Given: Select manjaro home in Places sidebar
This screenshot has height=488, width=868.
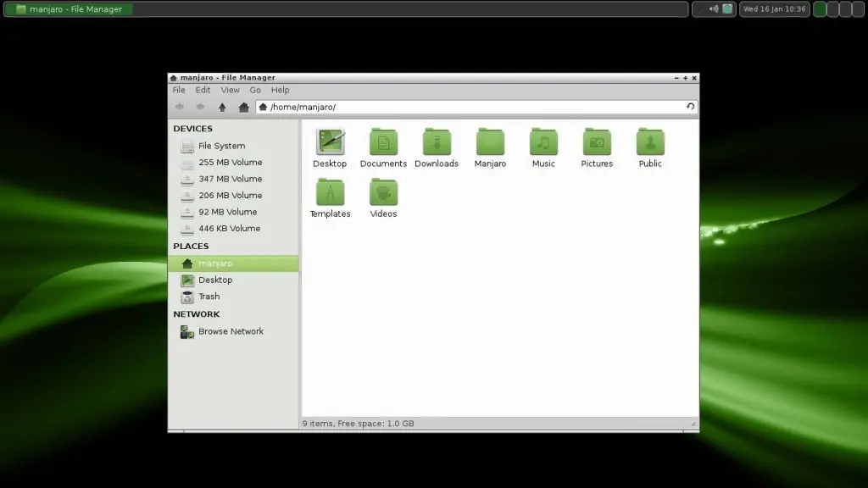Looking at the screenshot, I should pos(233,263).
